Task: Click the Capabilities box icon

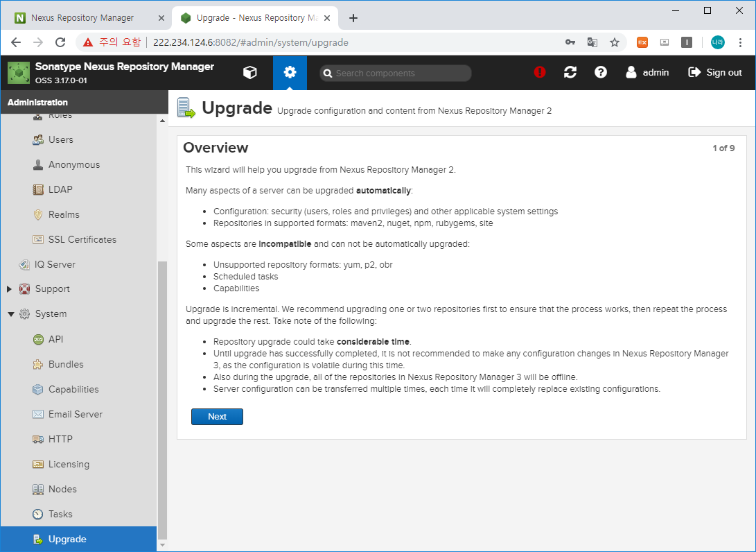Action: (37, 390)
